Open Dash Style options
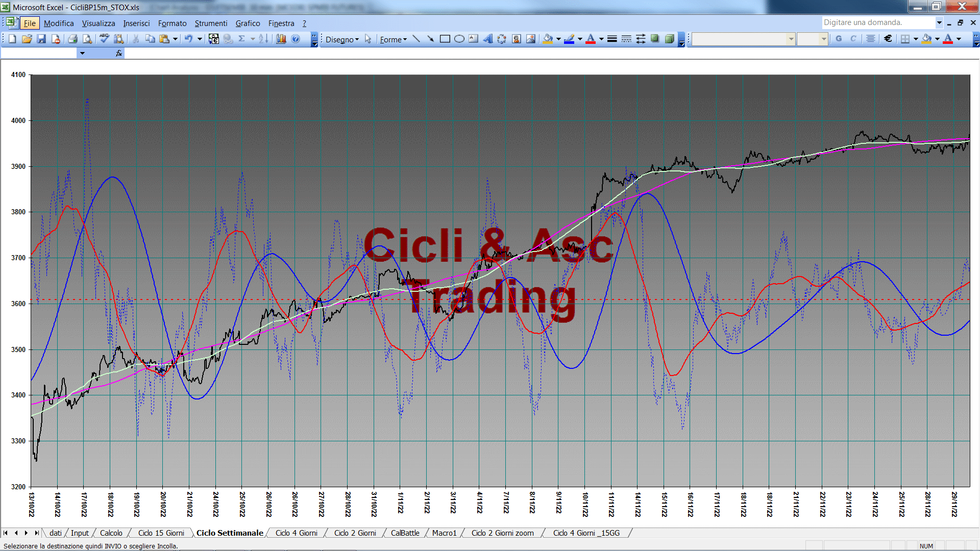980x551 pixels. (x=626, y=39)
